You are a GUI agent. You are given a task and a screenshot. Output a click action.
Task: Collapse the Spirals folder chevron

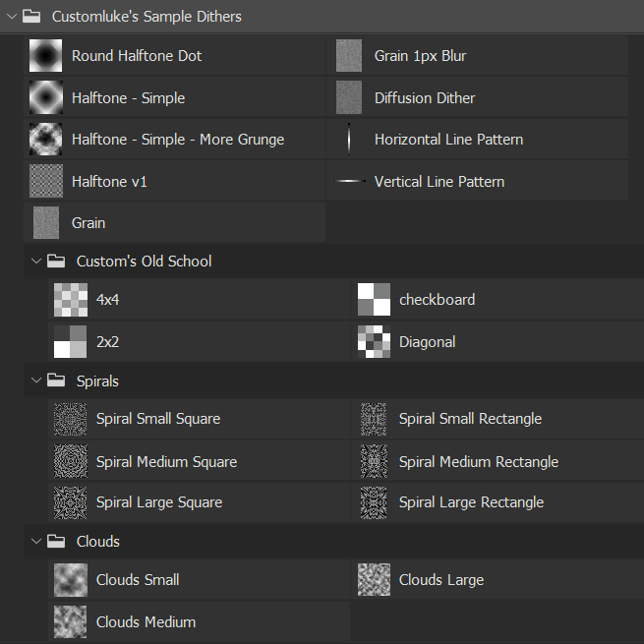[37, 381]
